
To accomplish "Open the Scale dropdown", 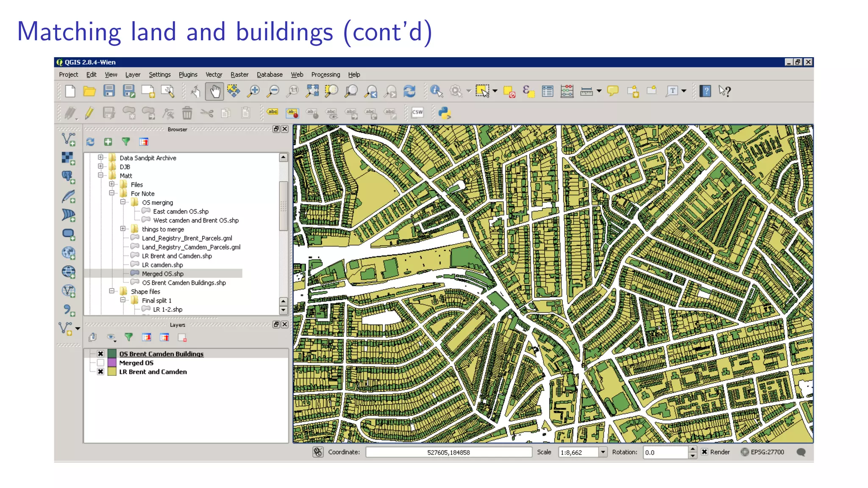I will click(x=603, y=452).
